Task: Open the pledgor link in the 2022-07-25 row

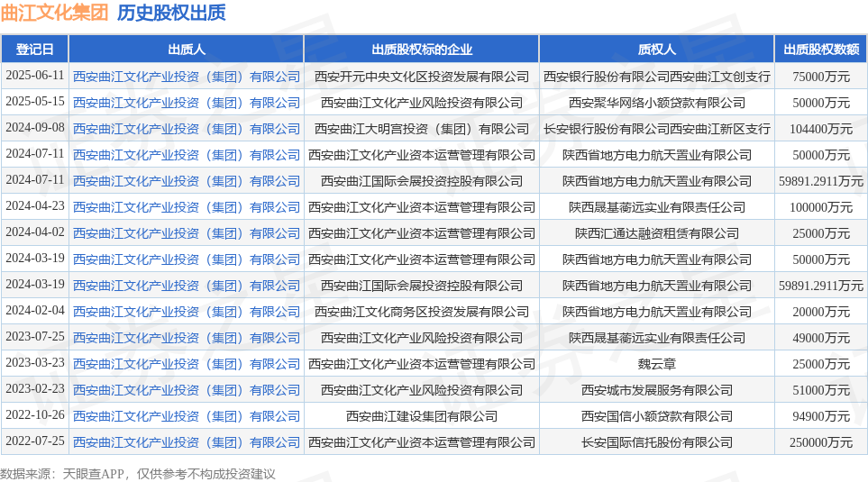Action: click(187, 442)
